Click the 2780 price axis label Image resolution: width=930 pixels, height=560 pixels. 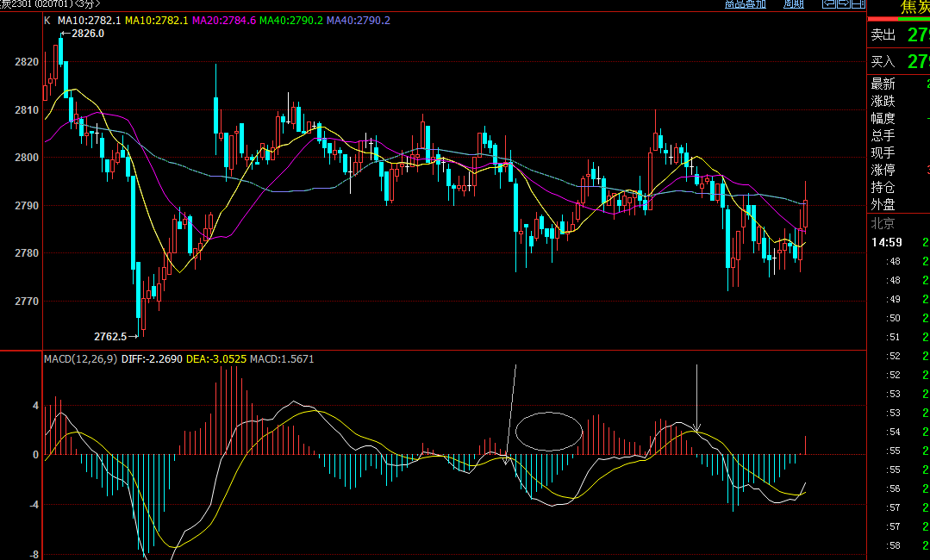27,253
